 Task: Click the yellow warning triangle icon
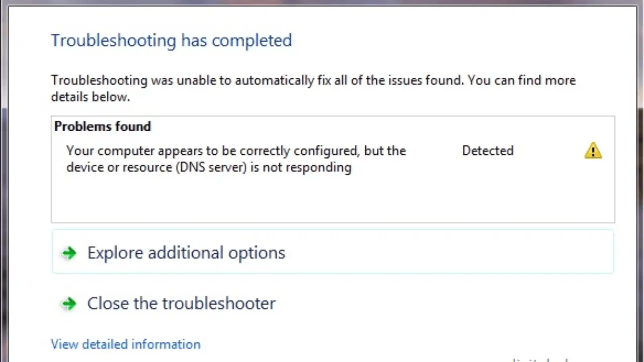(593, 151)
